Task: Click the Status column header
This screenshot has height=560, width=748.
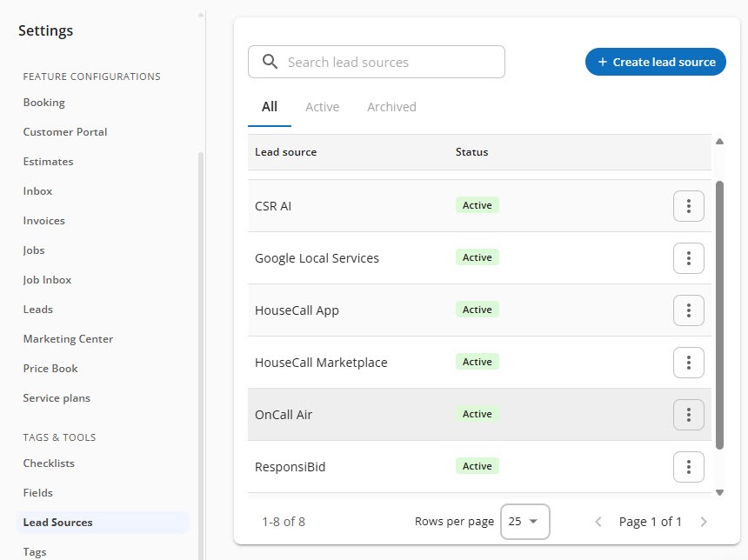Action: (471, 152)
